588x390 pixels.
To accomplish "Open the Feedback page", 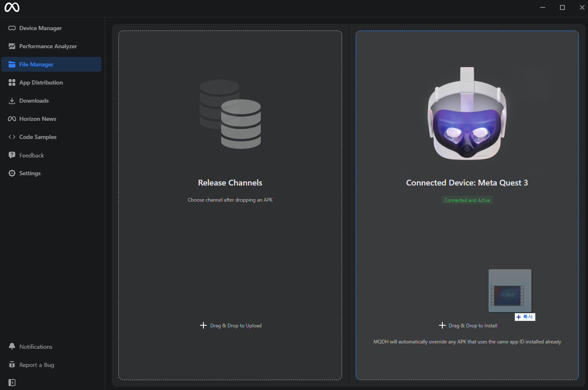I will (x=52, y=155).
